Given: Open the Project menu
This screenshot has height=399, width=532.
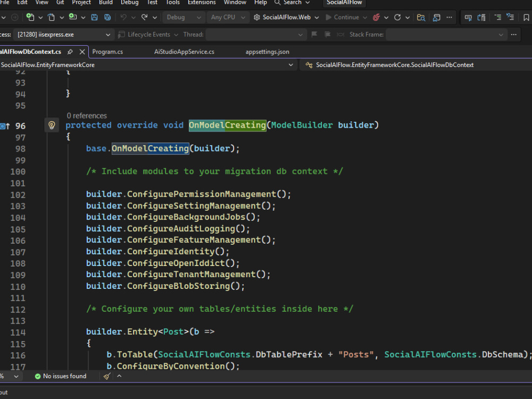Looking at the screenshot, I should [81, 2].
